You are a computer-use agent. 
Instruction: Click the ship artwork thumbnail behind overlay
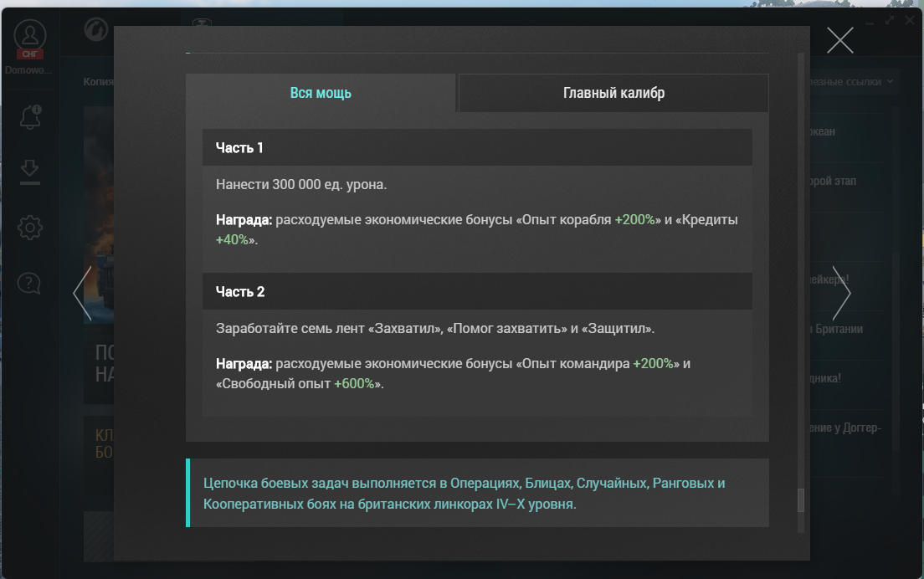point(99,215)
